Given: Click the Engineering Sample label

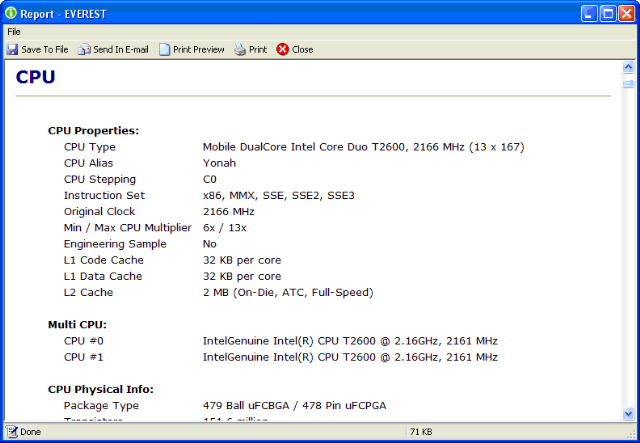Looking at the screenshot, I should pos(115,244).
